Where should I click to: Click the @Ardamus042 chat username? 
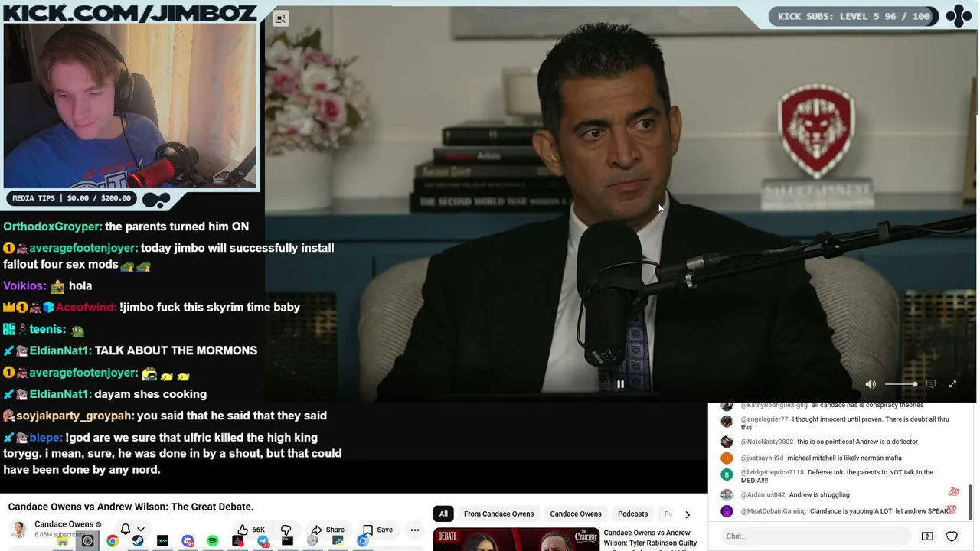point(763,494)
